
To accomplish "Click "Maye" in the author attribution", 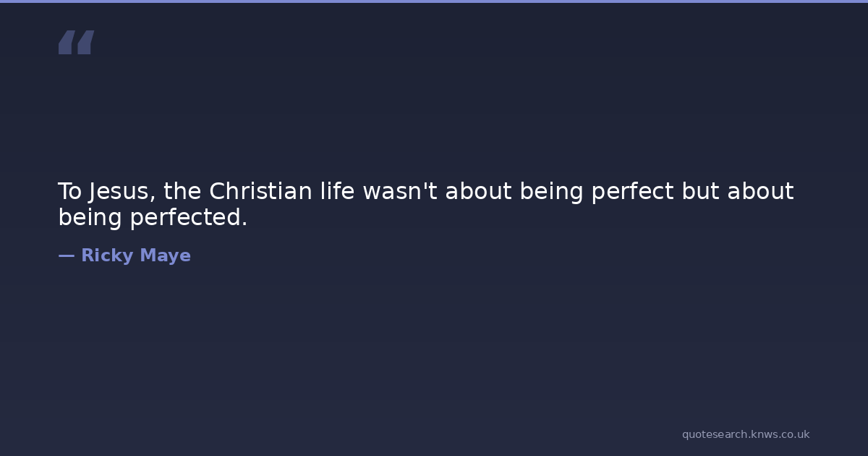I will [x=166, y=256].
